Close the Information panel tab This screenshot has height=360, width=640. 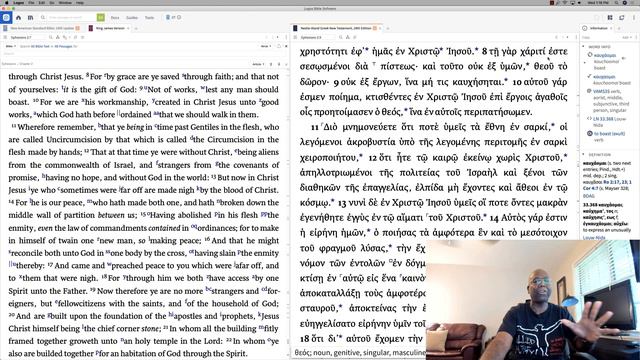click(611, 28)
